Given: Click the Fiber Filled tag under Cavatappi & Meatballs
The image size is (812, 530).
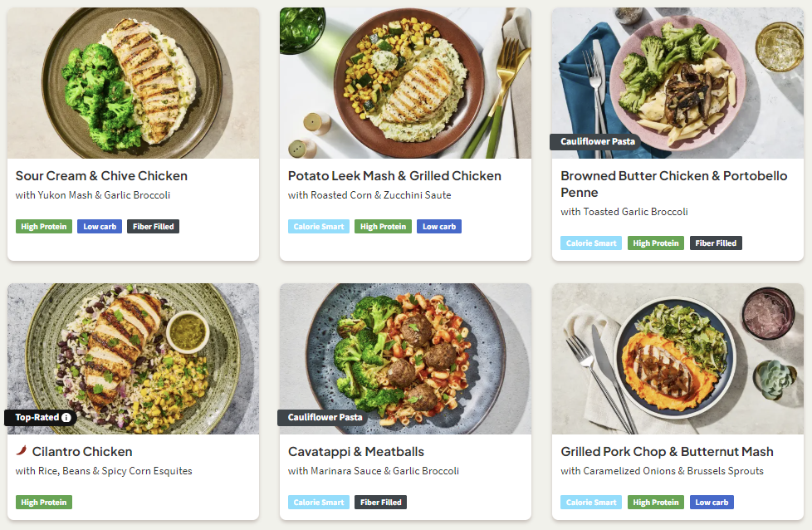Looking at the screenshot, I should point(381,502).
